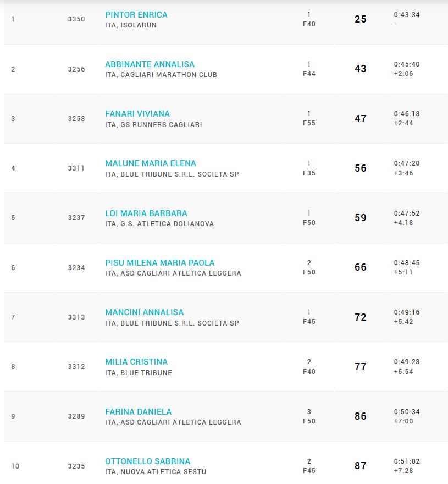Click bib number 3350 in first row
Screen dimensions: 448x484
(x=76, y=19)
